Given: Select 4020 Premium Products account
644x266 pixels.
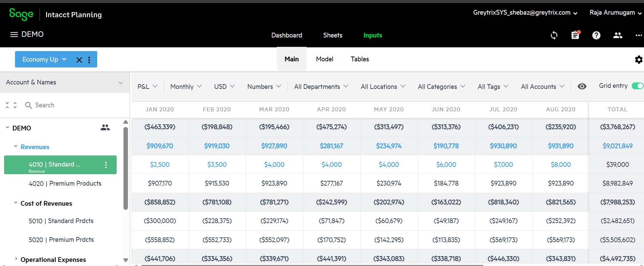Looking at the screenshot, I should pos(65,184).
